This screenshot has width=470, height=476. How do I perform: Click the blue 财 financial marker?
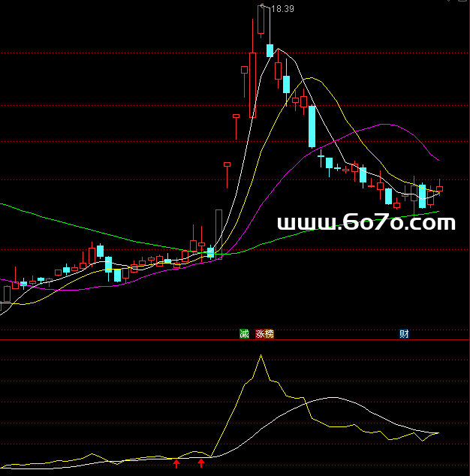coord(404,334)
